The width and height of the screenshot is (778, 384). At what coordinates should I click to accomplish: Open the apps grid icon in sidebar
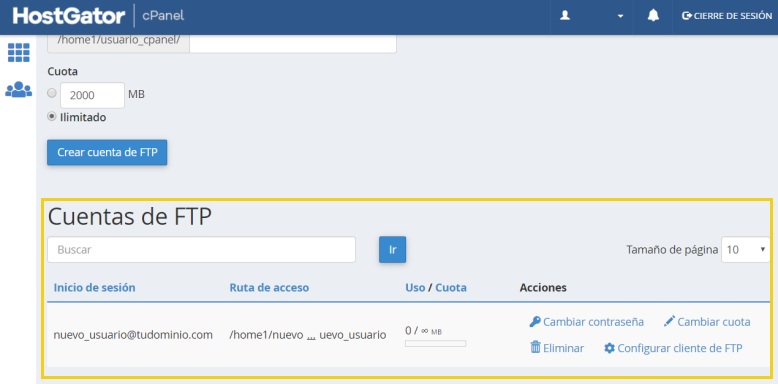[18, 53]
